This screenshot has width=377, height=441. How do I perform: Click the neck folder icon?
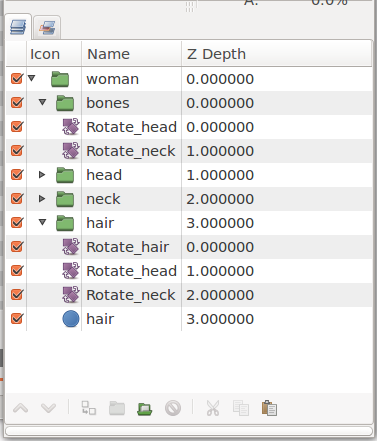point(65,199)
